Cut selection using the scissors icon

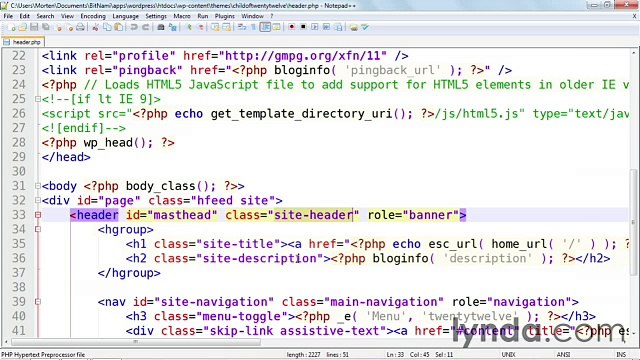click(x=96, y=27)
